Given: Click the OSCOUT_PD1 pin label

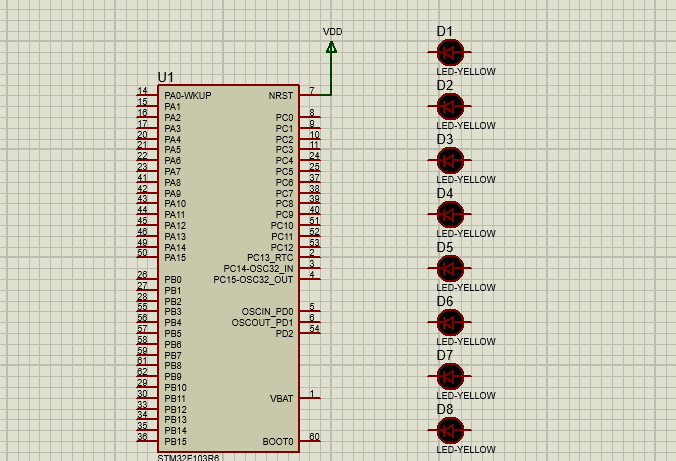Looking at the screenshot, I should (262, 323).
